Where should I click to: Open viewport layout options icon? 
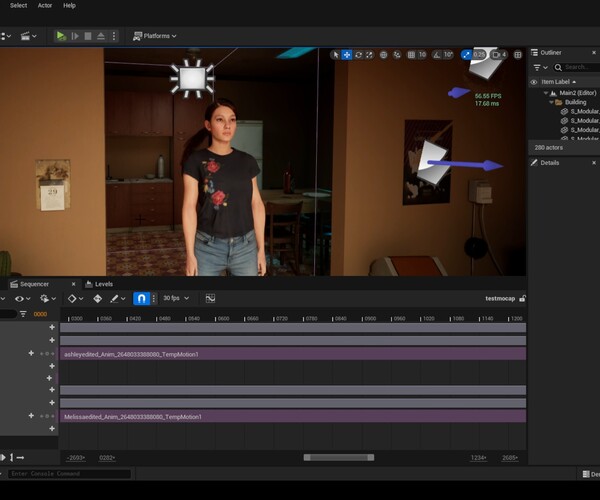tap(518, 55)
